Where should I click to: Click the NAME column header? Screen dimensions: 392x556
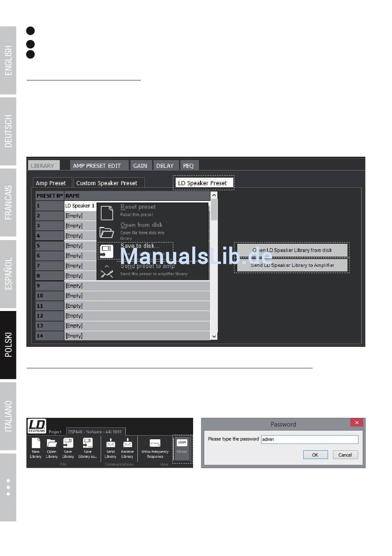pos(137,196)
